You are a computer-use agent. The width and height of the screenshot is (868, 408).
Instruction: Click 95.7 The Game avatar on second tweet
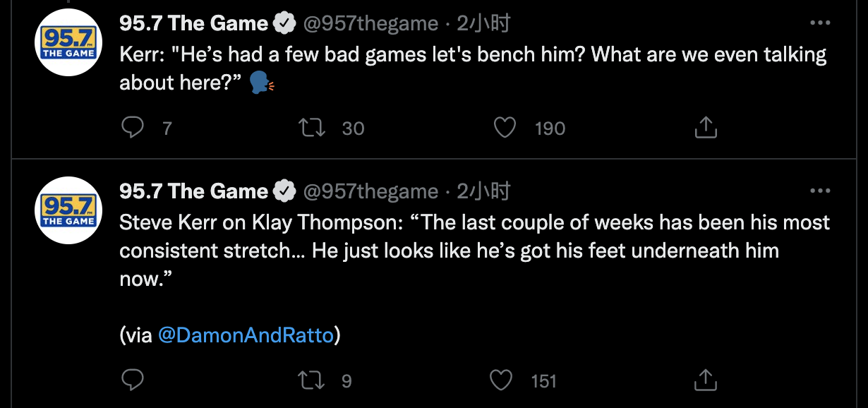68,210
